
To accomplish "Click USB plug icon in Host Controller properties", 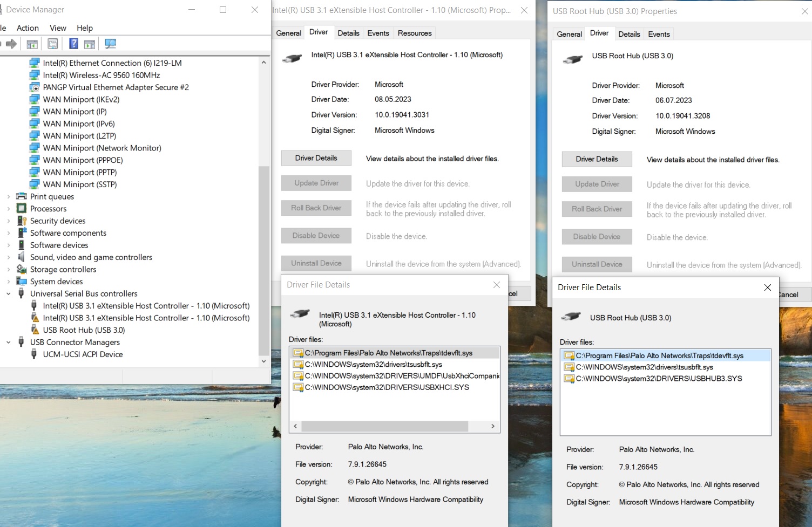I will [292, 58].
